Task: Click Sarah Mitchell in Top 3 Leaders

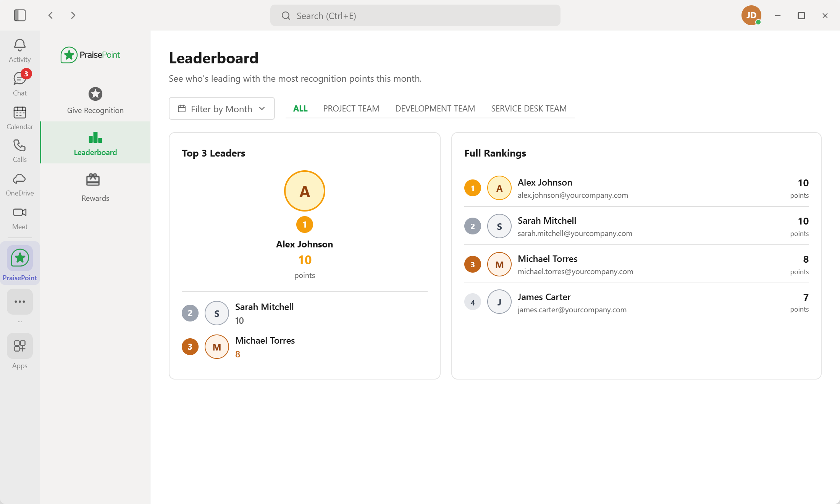Action: tap(265, 307)
